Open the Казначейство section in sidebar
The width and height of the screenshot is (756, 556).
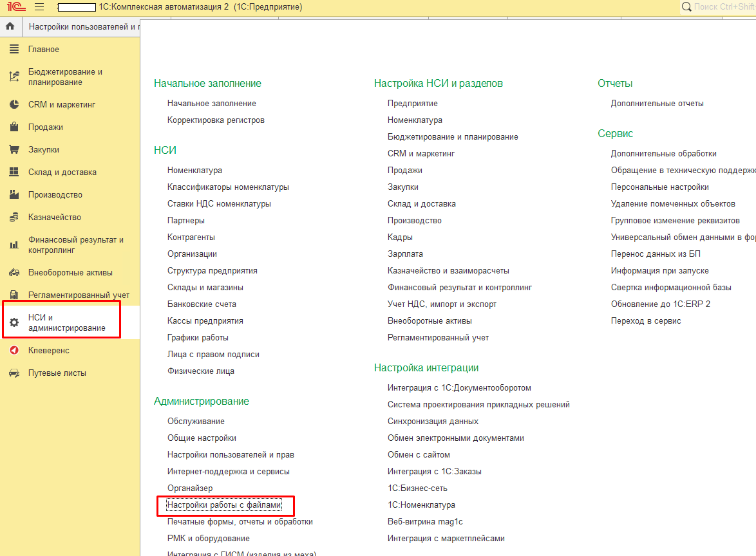coord(55,218)
